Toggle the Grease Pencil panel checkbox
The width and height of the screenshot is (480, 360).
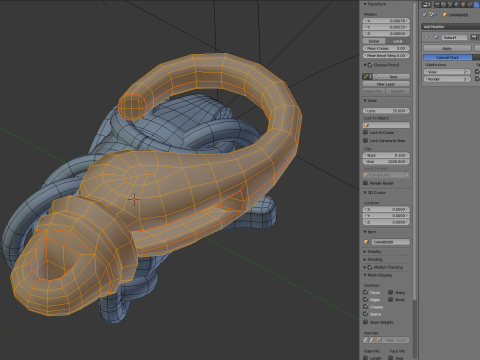[370, 65]
